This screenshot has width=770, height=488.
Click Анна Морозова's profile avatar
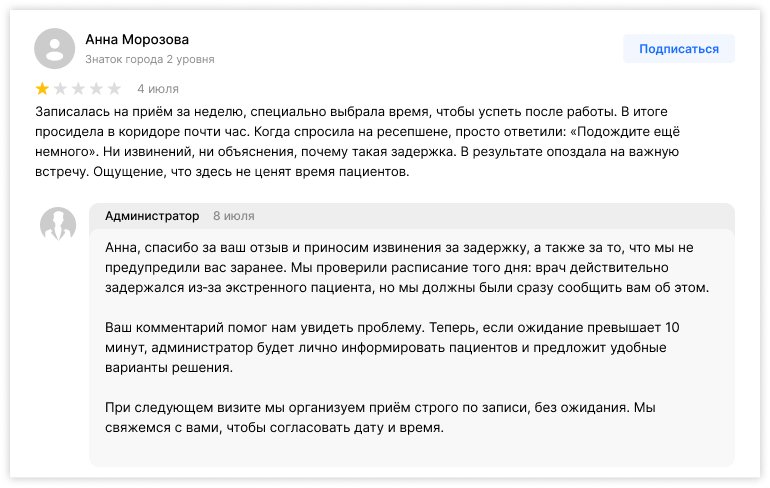point(55,48)
